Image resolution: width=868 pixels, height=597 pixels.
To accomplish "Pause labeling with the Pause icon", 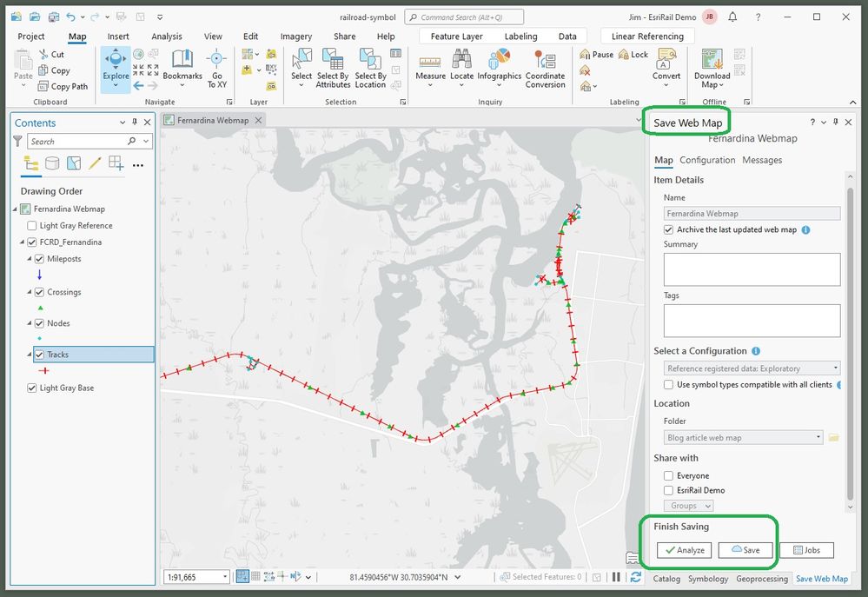I will pyautogui.click(x=596, y=54).
